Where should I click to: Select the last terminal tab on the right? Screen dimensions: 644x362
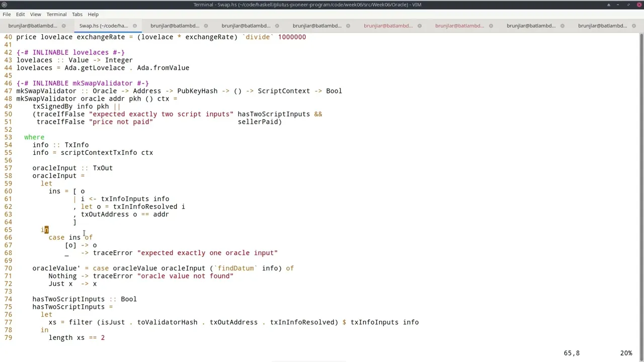602,26
